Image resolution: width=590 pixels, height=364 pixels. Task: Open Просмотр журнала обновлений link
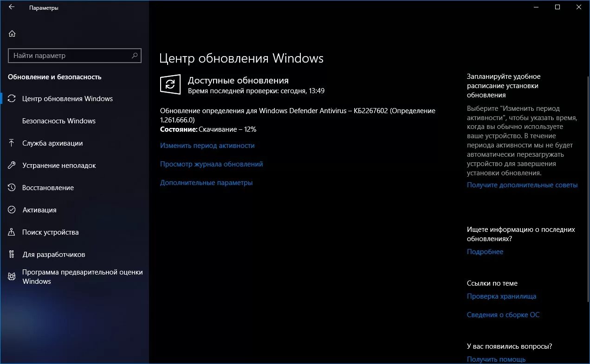(211, 164)
